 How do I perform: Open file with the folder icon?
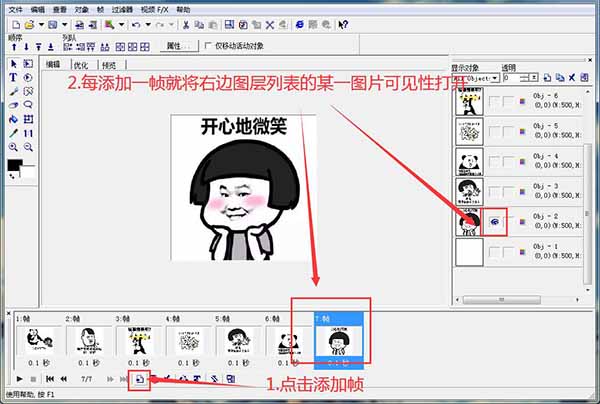click(29, 25)
